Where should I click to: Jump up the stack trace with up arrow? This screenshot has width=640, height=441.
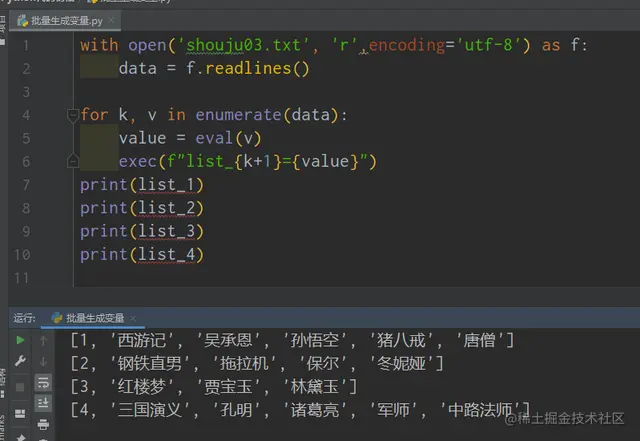point(43,341)
